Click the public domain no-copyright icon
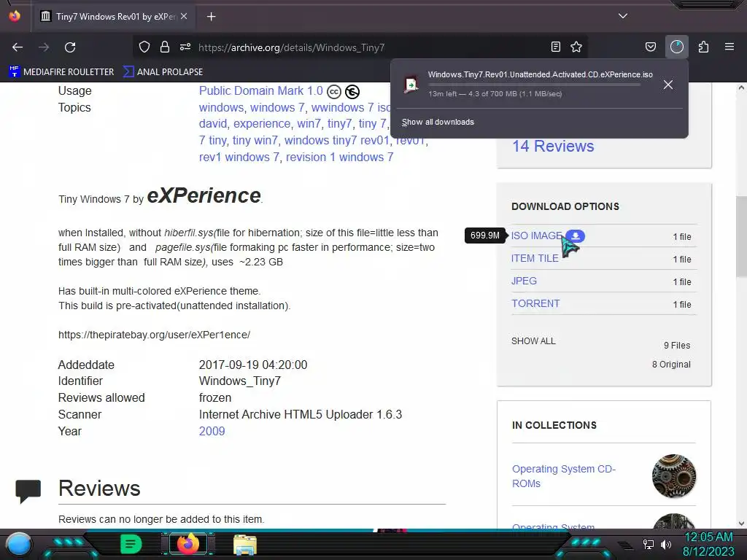 pyautogui.click(x=352, y=91)
